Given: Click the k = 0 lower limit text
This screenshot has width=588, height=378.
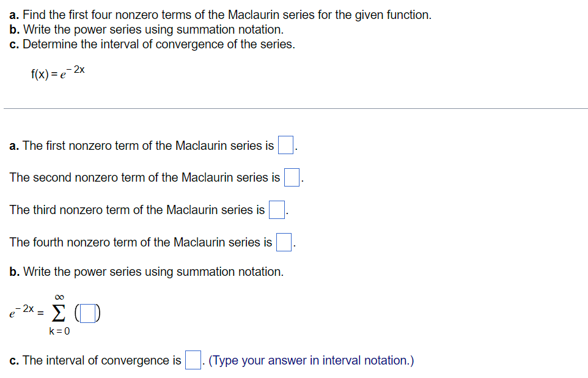Looking at the screenshot, I should click(x=59, y=331).
